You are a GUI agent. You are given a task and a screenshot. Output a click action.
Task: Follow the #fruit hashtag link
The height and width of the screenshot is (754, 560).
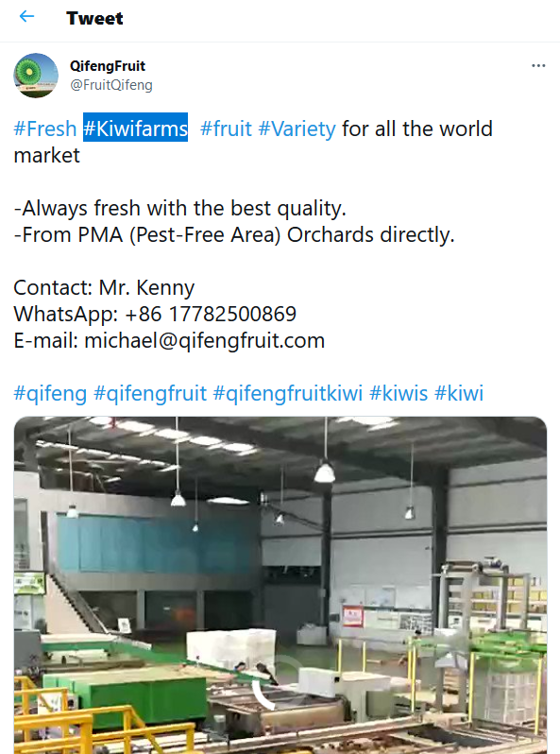226,129
